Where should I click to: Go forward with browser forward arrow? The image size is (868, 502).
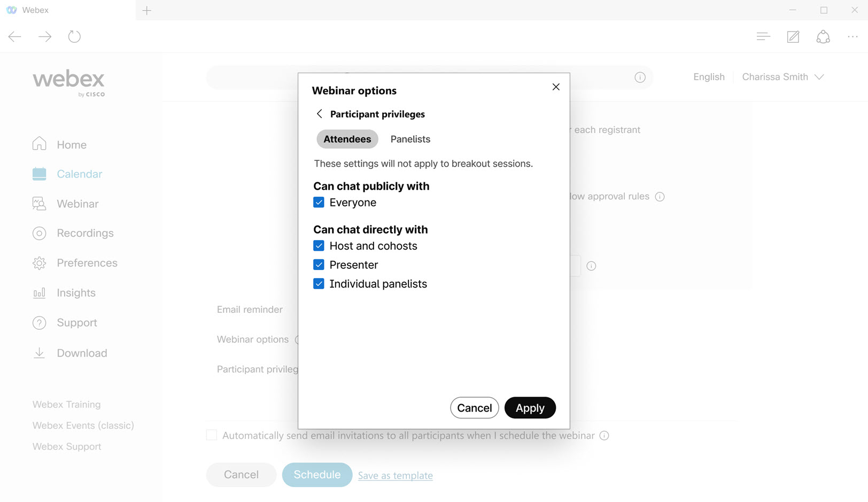coord(45,36)
